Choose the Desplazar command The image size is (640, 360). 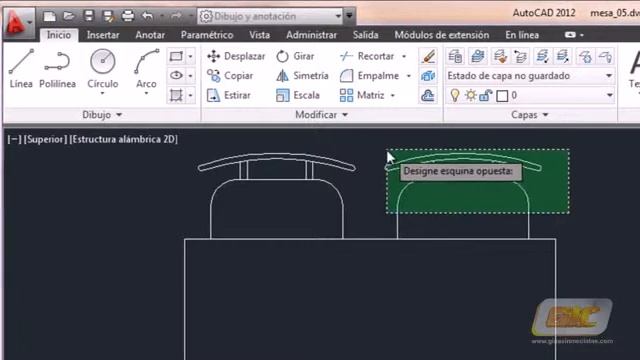coord(236,56)
